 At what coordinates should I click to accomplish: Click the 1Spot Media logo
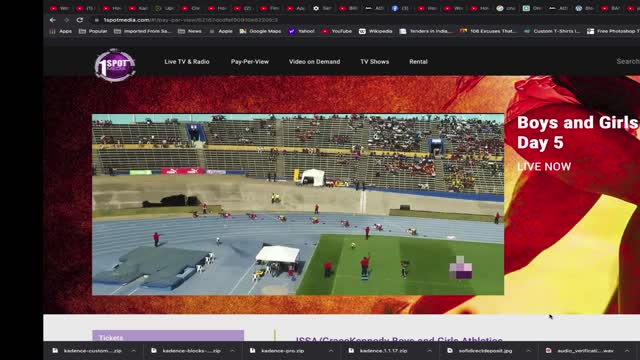coord(115,65)
